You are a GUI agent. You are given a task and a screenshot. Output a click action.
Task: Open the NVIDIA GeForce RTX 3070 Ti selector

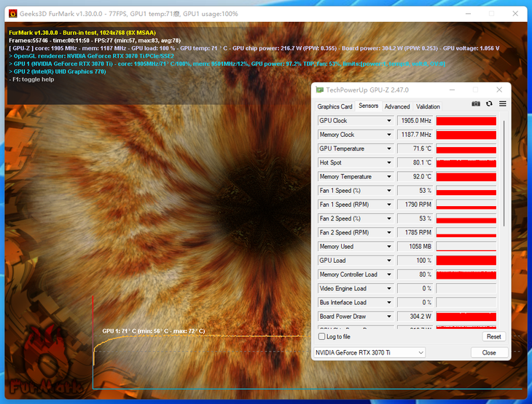coord(369,352)
